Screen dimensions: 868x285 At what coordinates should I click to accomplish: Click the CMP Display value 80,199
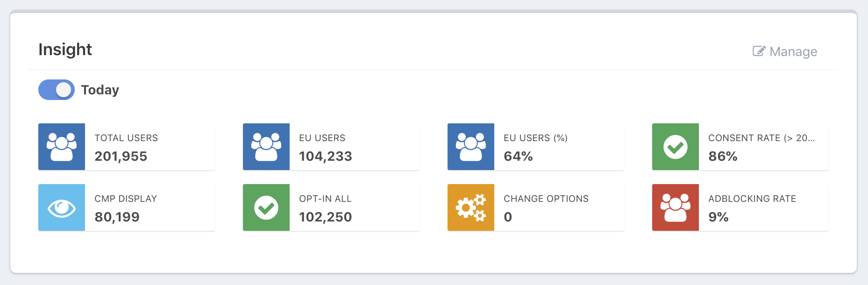tap(117, 217)
